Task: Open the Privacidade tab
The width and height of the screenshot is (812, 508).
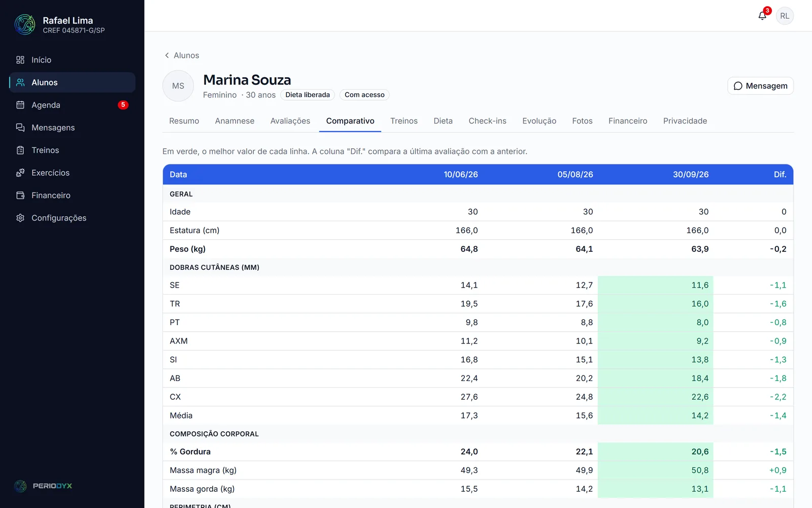Action: 685,121
